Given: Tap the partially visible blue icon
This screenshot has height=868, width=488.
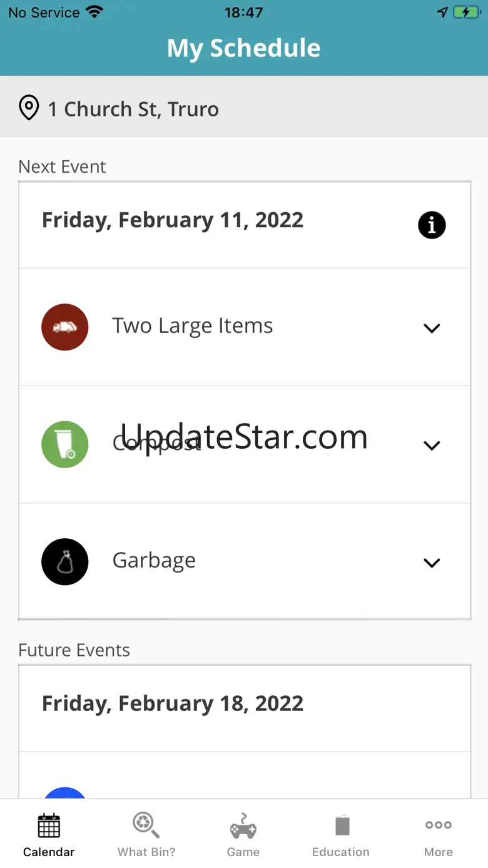Looking at the screenshot, I should 65,792.
